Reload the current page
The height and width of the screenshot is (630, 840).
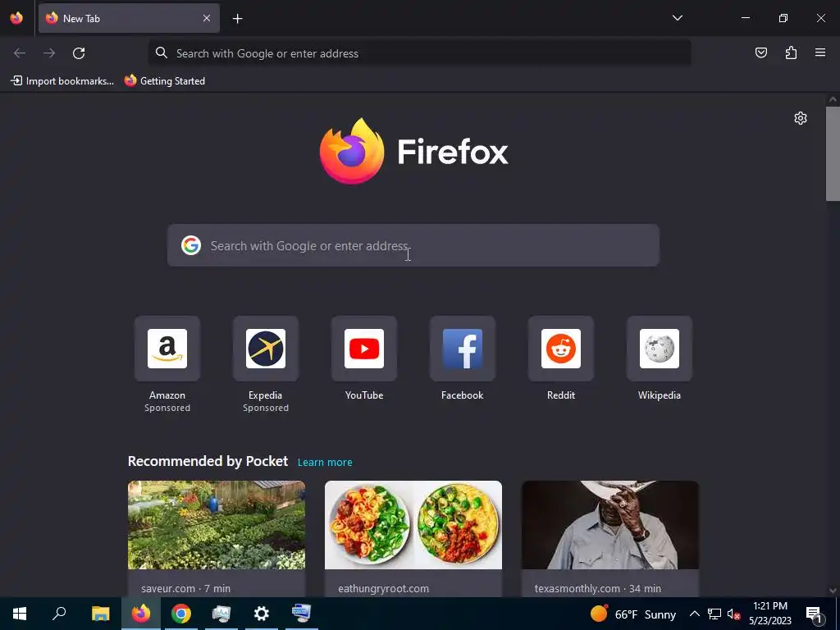pos(79,53)
